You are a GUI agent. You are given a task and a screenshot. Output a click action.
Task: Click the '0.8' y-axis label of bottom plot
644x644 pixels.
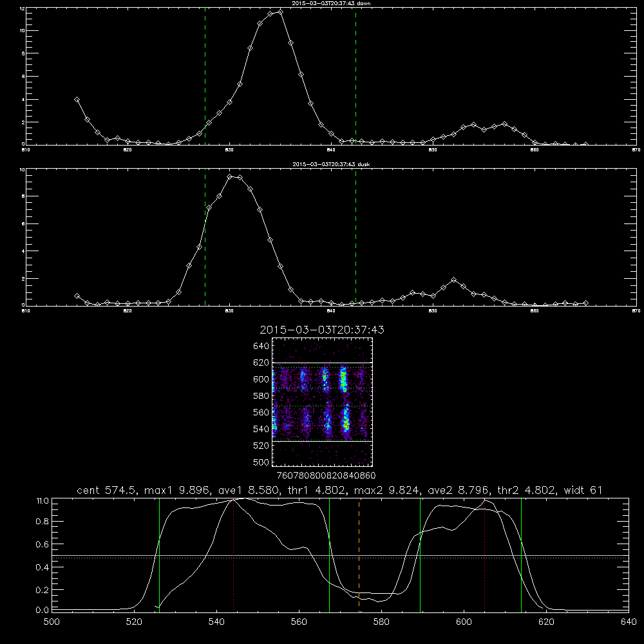[43, 522]
